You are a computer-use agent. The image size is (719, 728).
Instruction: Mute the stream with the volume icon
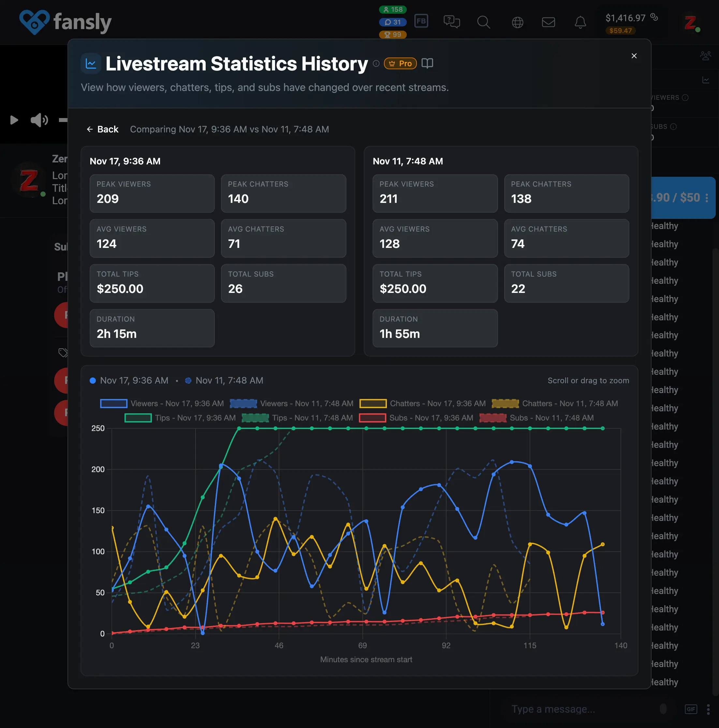click(39, 120)
